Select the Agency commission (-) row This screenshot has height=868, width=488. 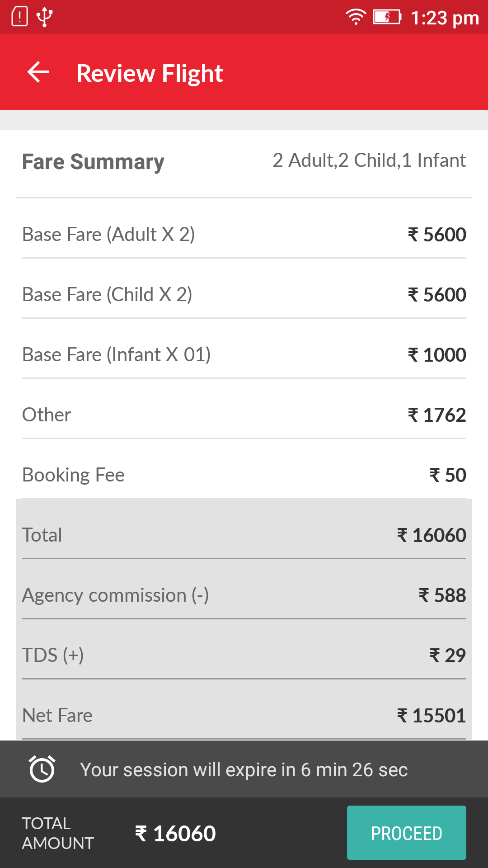[244, 595]
